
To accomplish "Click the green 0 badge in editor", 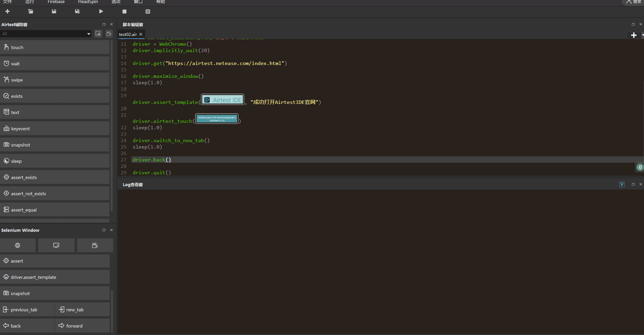I will (x=640, y=167).
